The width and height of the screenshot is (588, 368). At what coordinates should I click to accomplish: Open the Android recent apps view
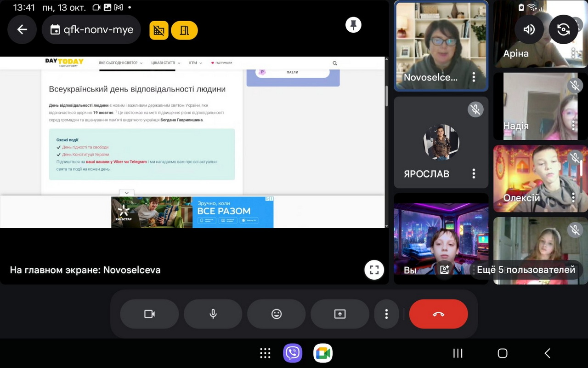tap(458, 353)
